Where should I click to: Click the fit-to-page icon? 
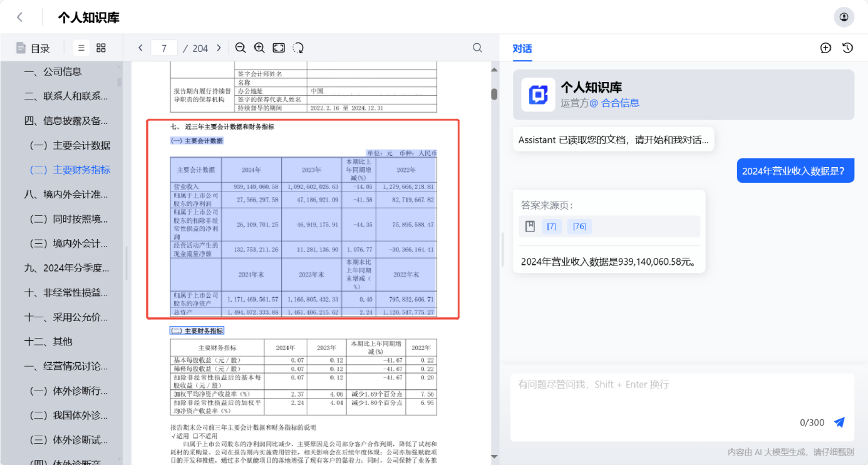[x=278, y=48]
